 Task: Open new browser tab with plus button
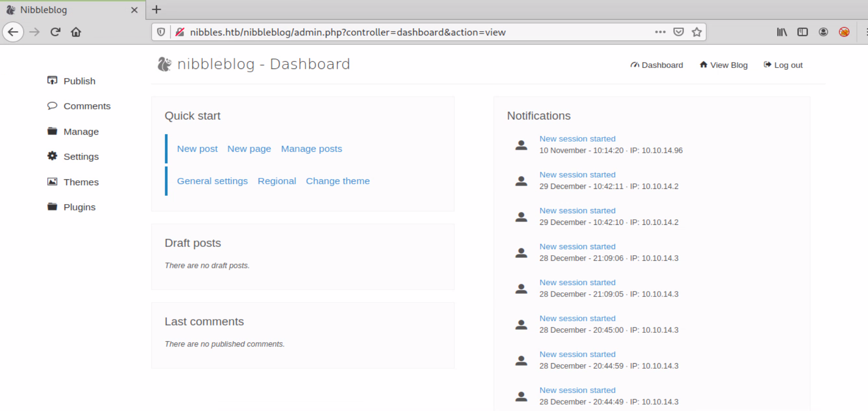click(156, 10)
